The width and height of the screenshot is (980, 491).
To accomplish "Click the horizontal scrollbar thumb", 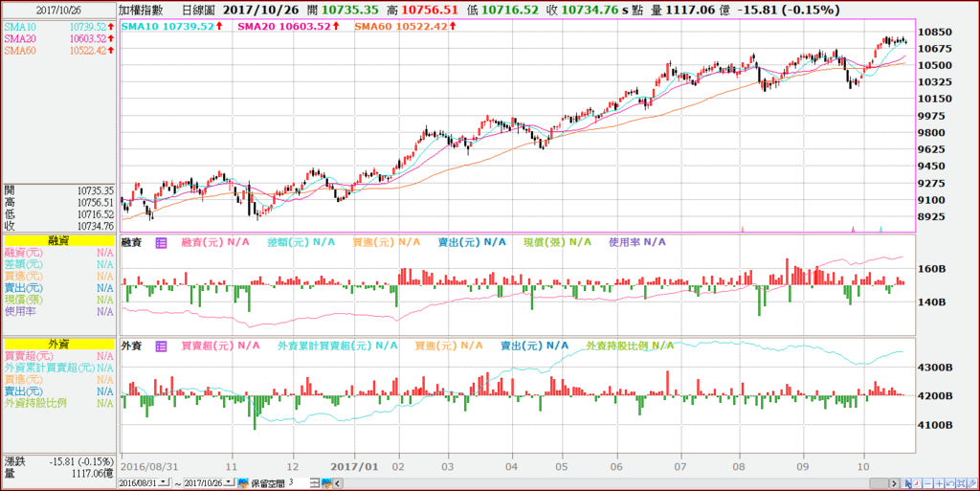I will (879, 483).
